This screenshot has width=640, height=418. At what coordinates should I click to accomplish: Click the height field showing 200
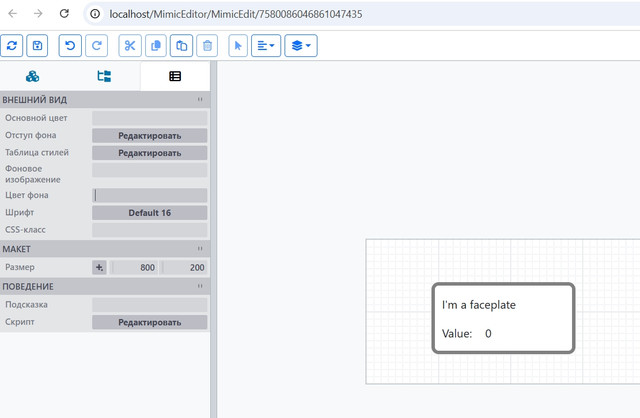click(x=185, y=267)
